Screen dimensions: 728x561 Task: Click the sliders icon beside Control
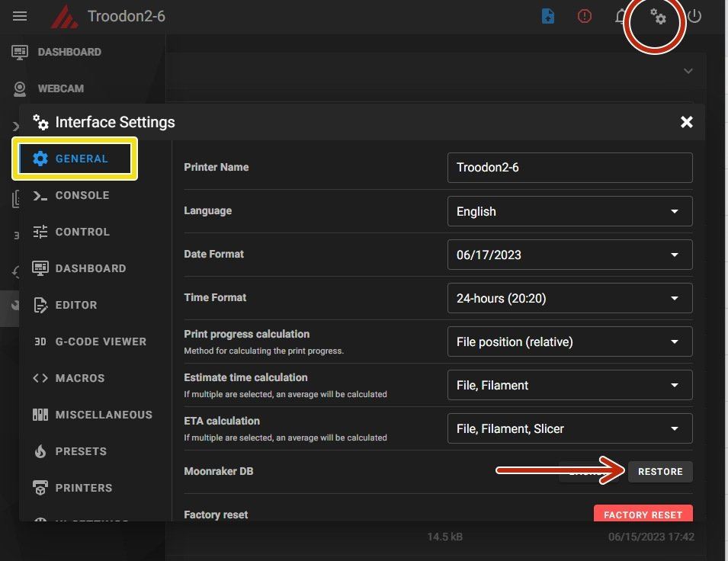40,232
